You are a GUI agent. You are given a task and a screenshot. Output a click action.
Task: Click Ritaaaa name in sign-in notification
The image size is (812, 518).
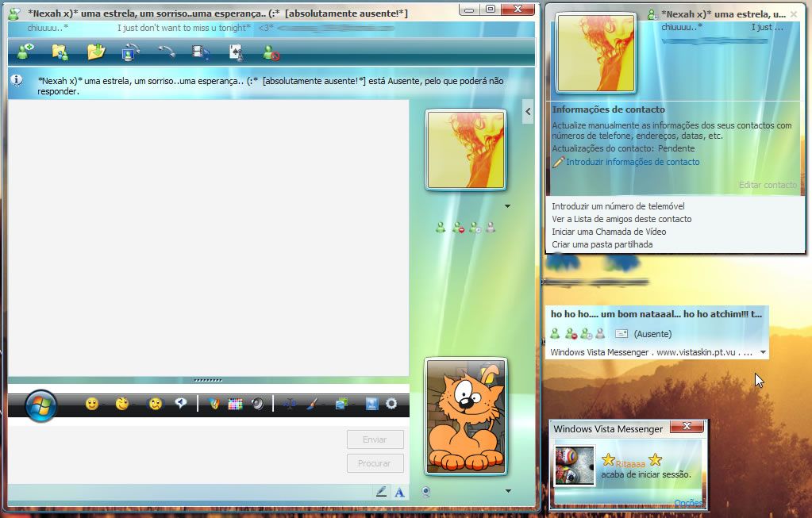[x=630, y=464]
